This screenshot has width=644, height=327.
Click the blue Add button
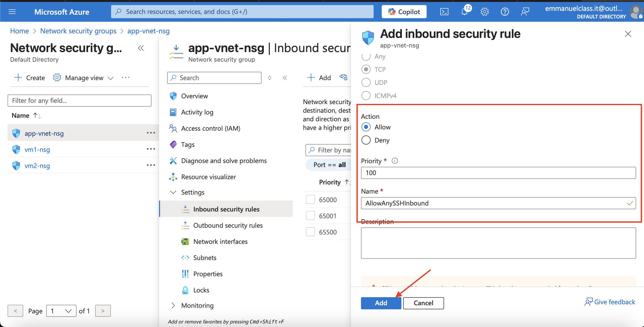point(381,303)
